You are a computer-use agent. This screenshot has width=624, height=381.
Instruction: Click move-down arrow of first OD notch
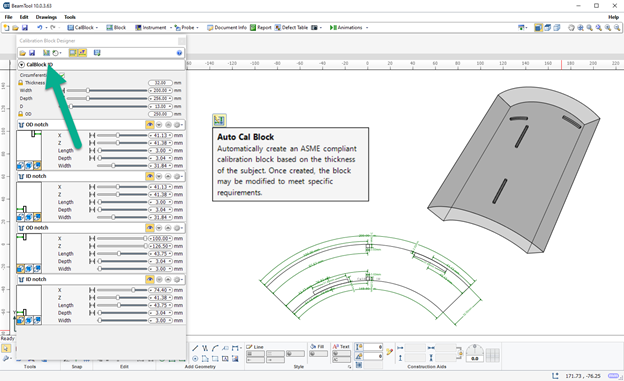coord(159,125)
